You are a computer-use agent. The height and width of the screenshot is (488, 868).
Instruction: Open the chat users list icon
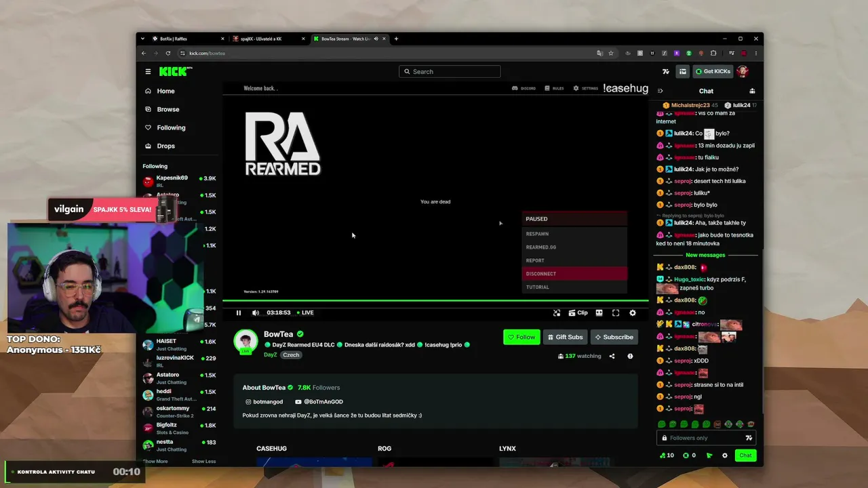coord(752,91)
